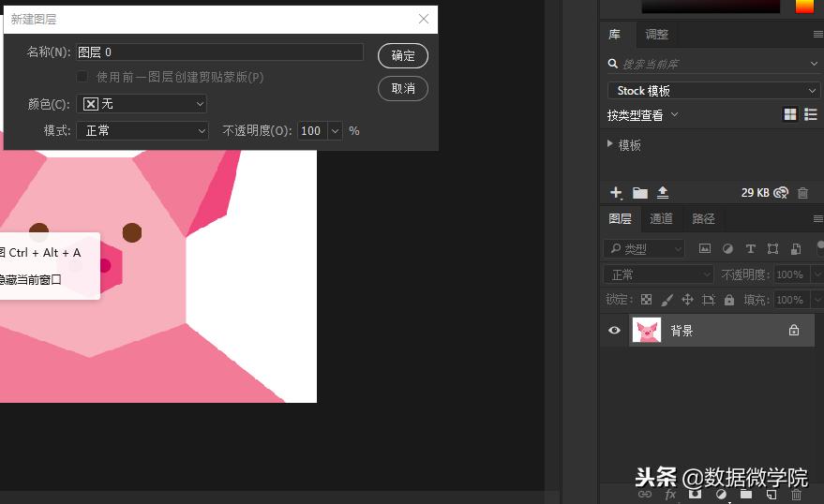The image size is (824, 504).
Task: Open the Stock 模板 library dropdown
Action: 713,91
